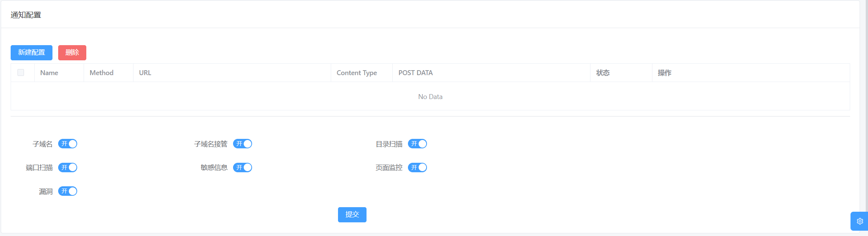
Task: Click the 状态 column header
Action: coord(603,72)
